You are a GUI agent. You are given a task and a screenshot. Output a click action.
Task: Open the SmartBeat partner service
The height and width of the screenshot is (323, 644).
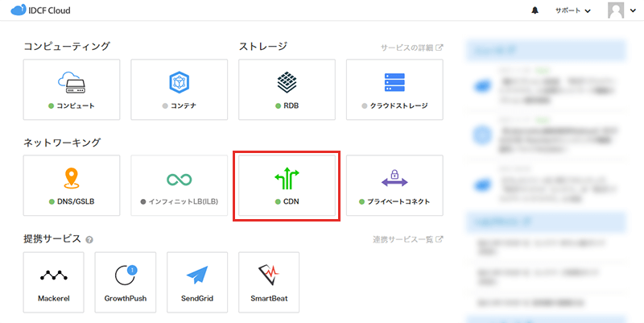tap(268, 282)
